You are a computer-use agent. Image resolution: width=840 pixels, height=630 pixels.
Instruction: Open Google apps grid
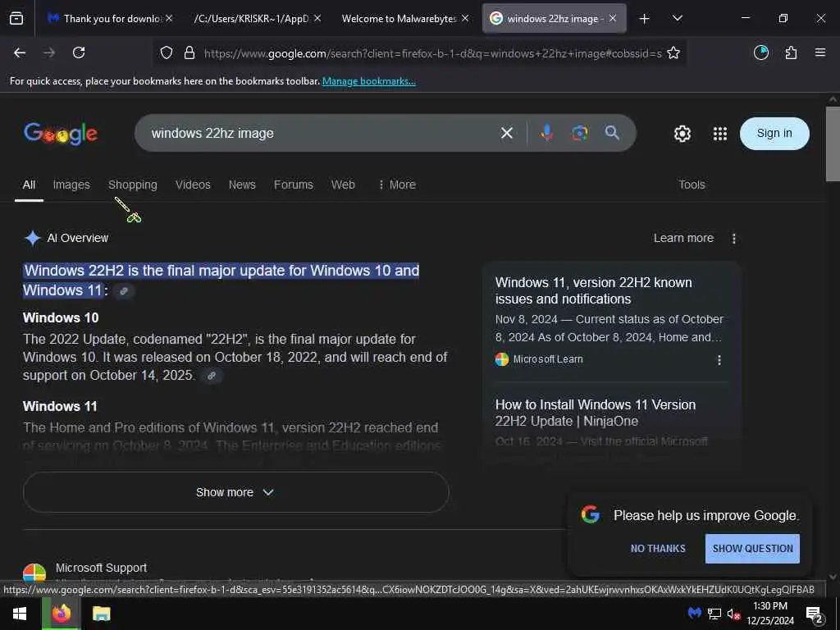coord(720,134)
